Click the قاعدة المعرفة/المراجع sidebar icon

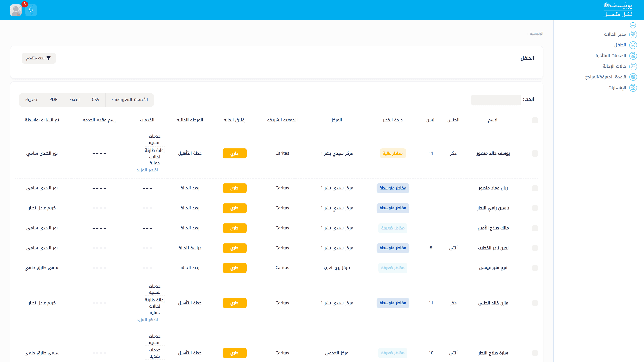point(633,77)
